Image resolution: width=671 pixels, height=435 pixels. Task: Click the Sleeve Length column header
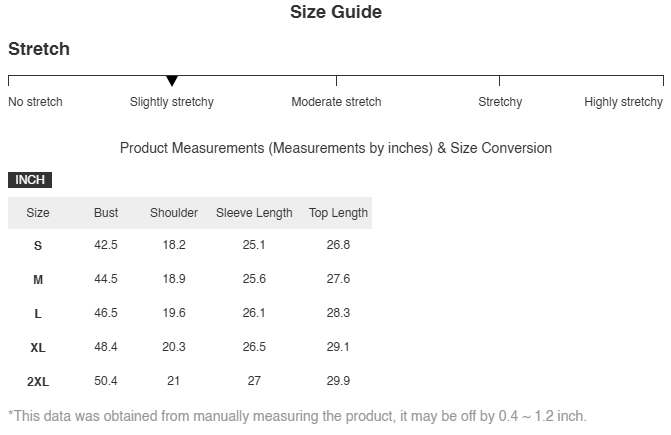tap(254, 213)
